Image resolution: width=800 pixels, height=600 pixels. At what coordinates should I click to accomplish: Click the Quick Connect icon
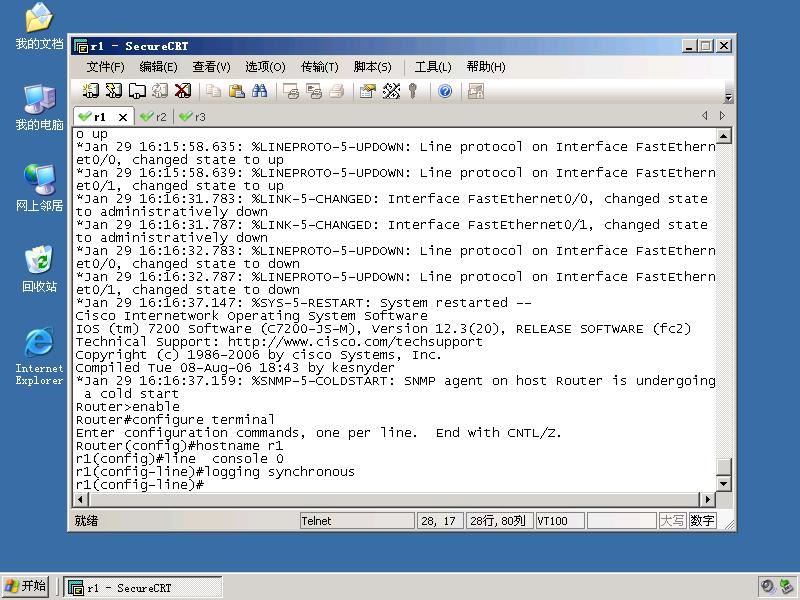[x=114, y=91]
